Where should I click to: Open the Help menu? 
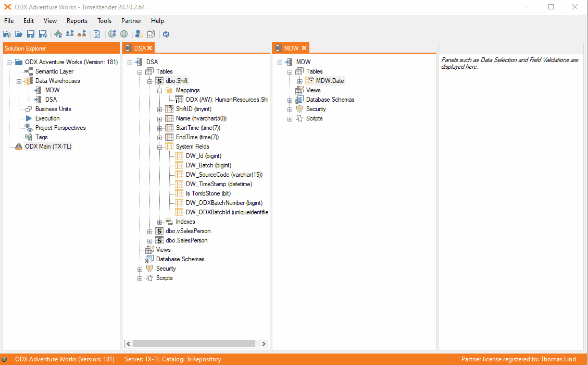[x=157, y=21]
